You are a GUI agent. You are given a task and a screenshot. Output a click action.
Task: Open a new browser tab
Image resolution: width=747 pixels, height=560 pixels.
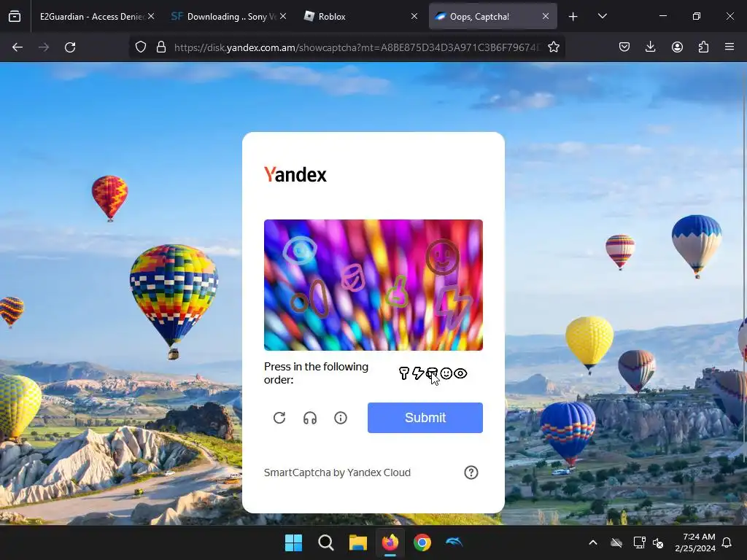(x=573, y=16)
